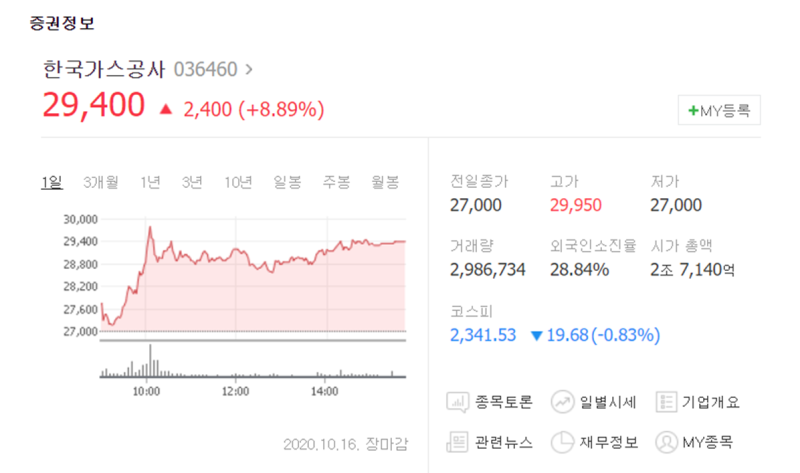The width and height of the screenshot is (800, 473).
Task: Switch chart to the 1년 period
Action: pyautogui.click(x=150, y=182)
